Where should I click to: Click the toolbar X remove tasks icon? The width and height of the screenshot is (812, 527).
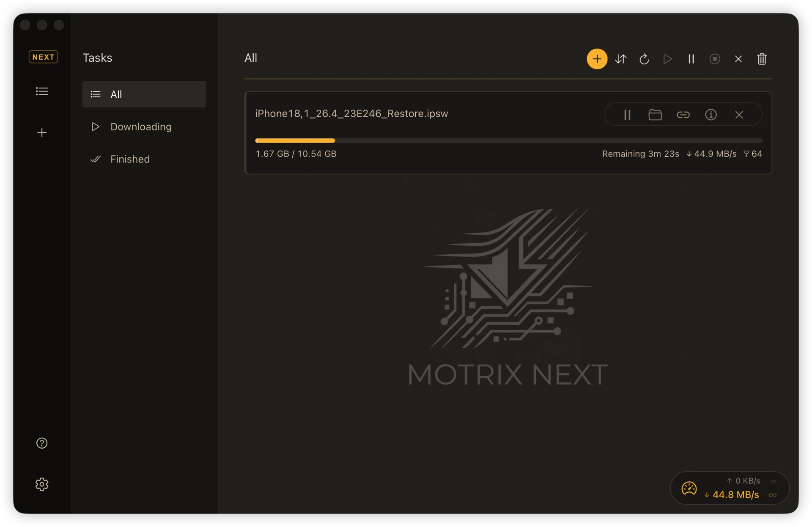pyautogui.click(x=738, y=59)
